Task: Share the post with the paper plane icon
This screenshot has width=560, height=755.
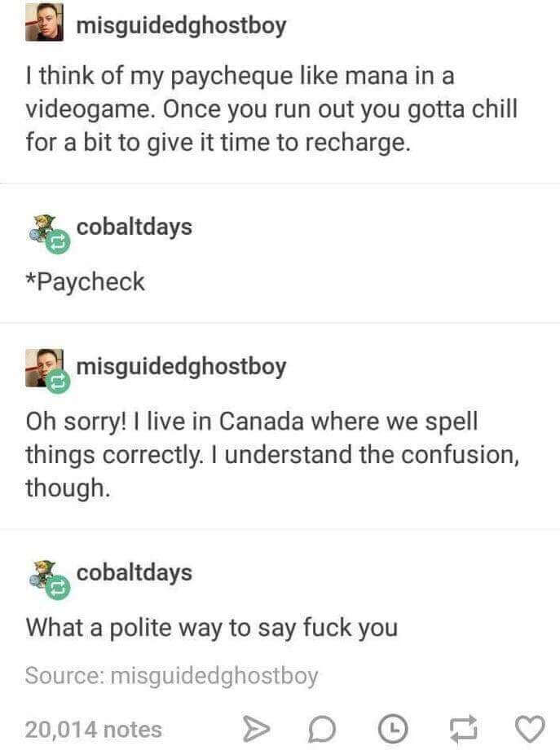Action: pyautogui.click(x=255, y=729)
